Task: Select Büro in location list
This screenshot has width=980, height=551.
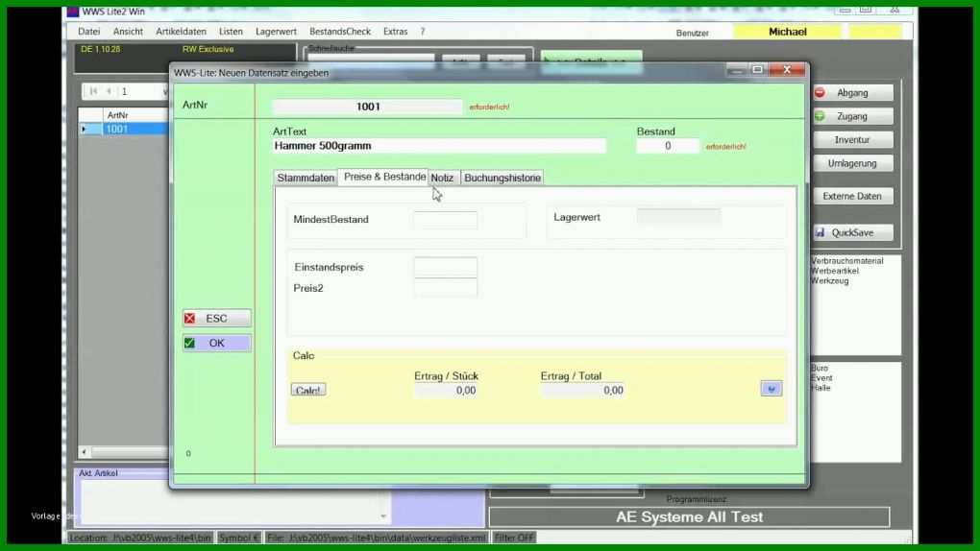Action: (820, 369)
